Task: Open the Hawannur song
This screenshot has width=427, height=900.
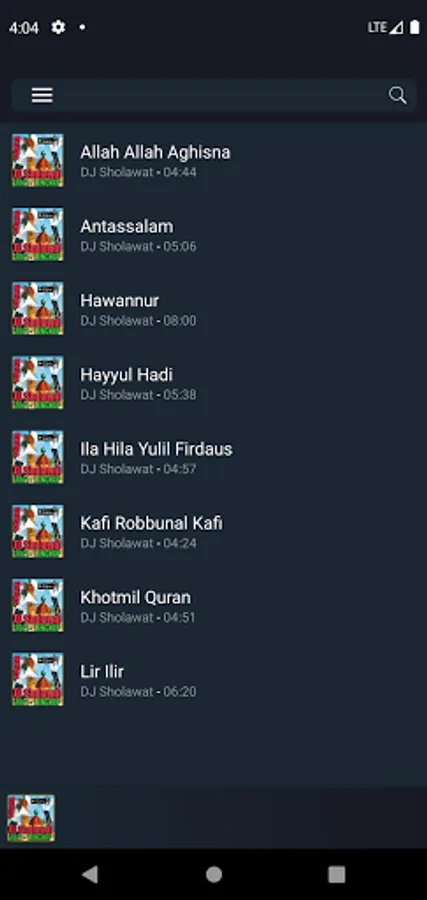Action: 214,308
